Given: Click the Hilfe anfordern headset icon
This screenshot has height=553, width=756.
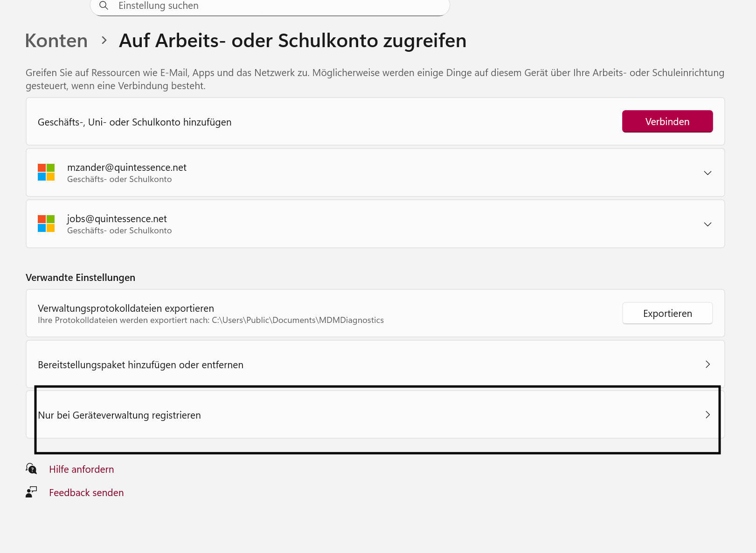Looking at the screenshot, I should coord(31,469).
